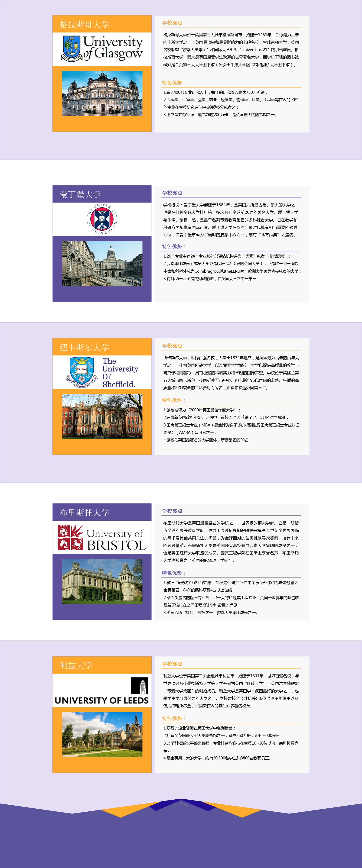Select the 格拉斯哥大学 card title

[x=85, y=24]
